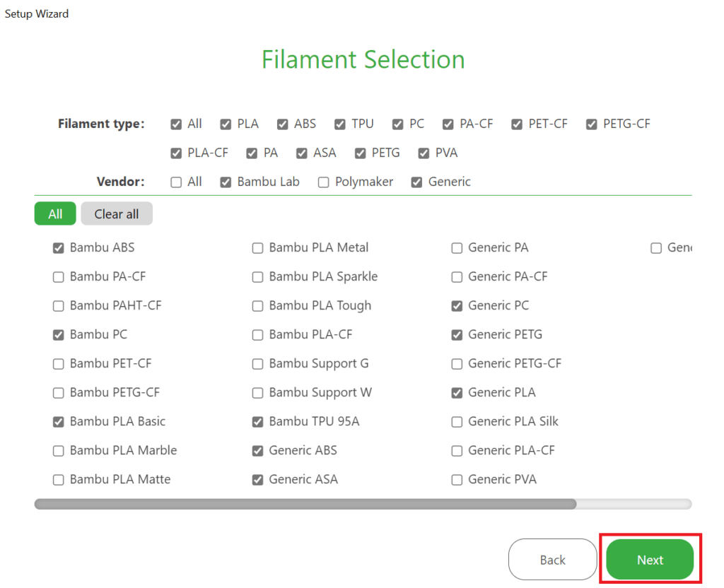Select Bambu PETG-CF filament
This screenshot has width=724, height=588.
(58, 393)
